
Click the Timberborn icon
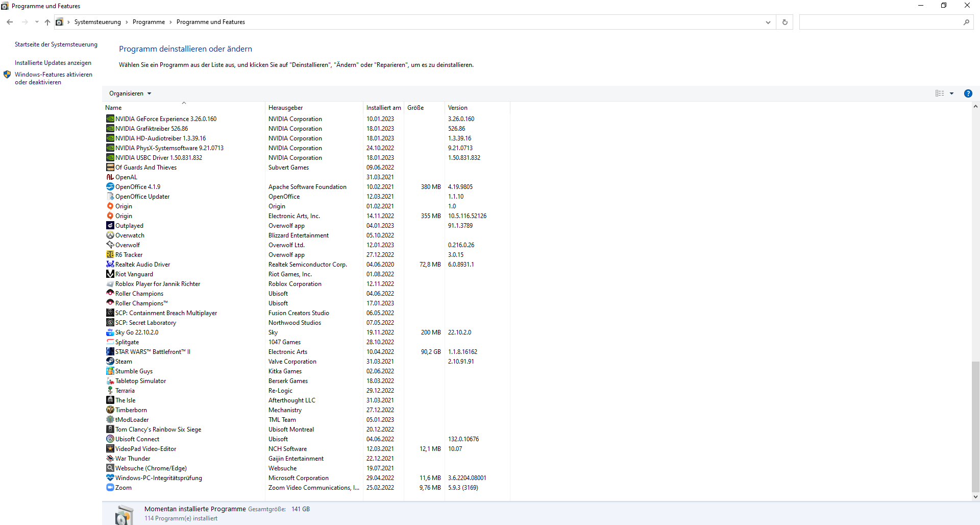[110, 410]
